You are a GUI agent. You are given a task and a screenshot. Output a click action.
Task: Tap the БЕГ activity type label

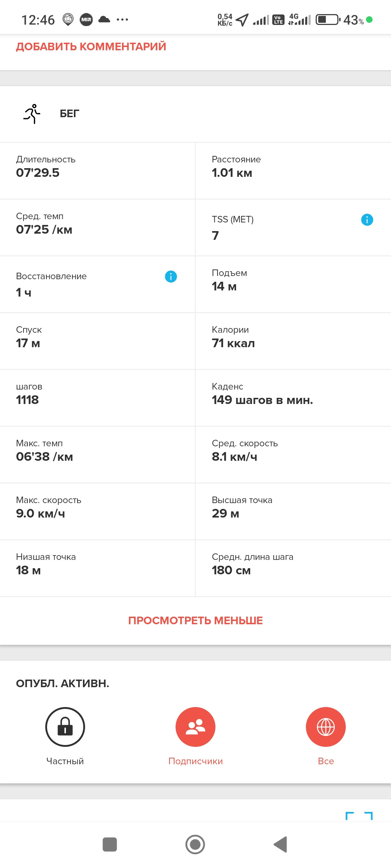coord(70,114)
